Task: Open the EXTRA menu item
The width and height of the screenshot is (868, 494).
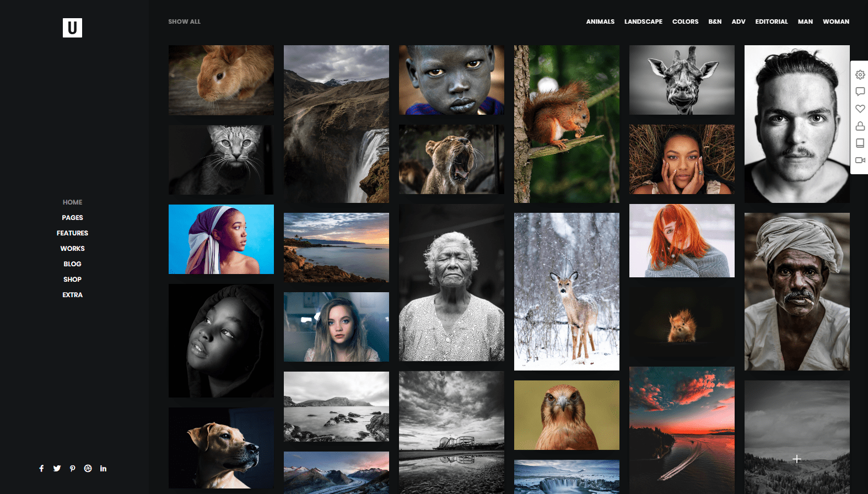Action: click(72, 295)
